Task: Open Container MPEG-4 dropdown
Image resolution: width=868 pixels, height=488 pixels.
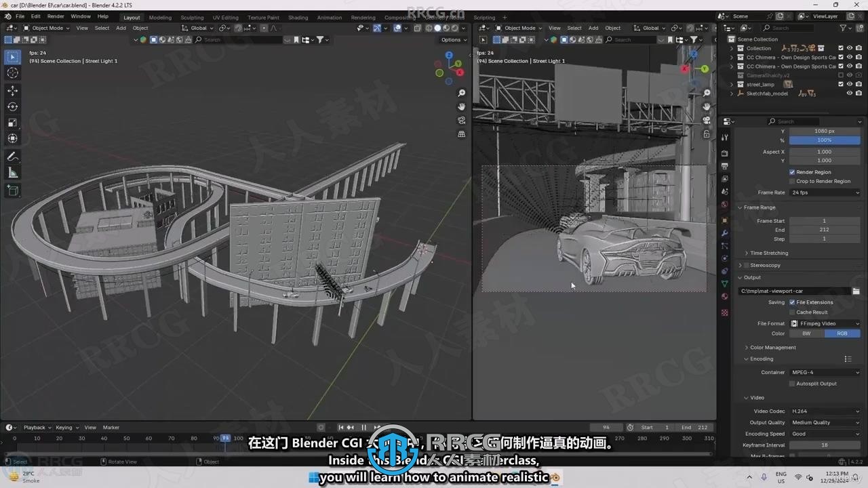Action: (825, 372)
